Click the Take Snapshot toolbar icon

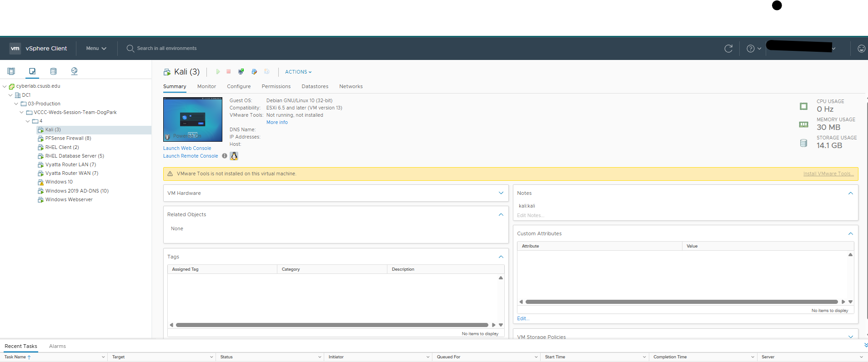click(x=267, y=72)
